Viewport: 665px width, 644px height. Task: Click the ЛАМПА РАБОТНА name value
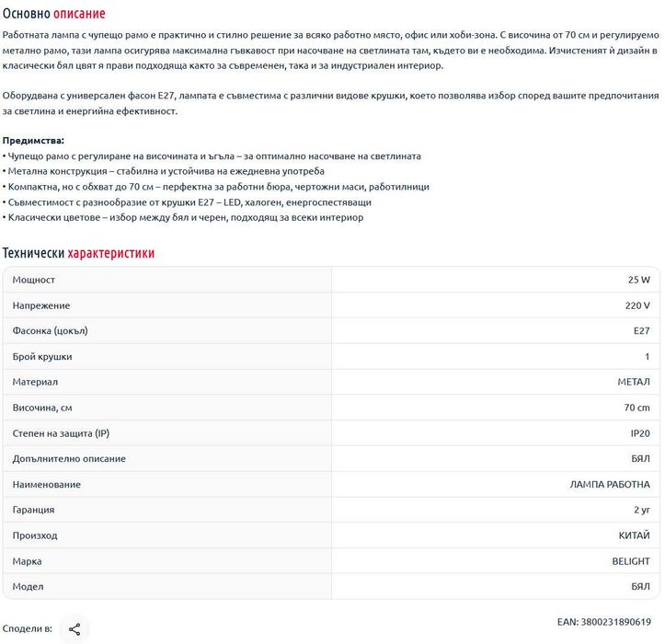(610, 484)
